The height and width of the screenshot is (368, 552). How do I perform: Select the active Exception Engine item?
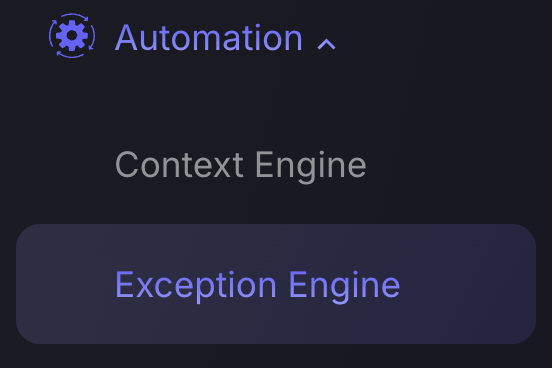(x=276, y=284)
